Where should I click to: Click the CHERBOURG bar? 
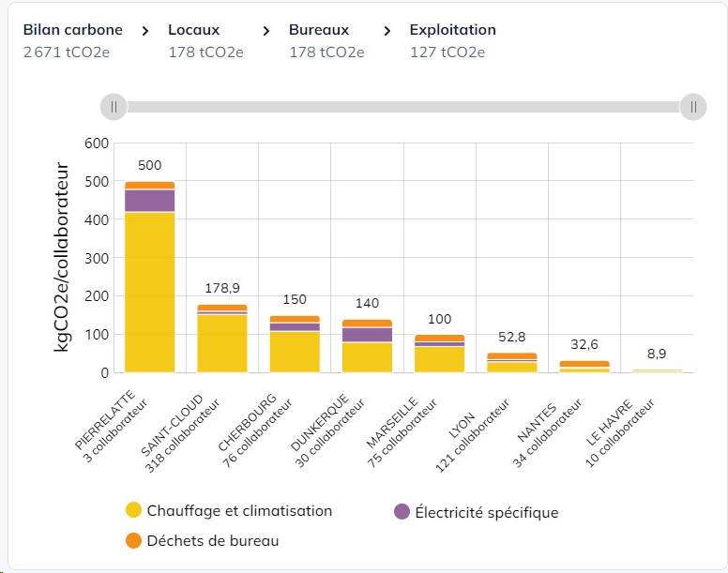[x=295, y=344]
